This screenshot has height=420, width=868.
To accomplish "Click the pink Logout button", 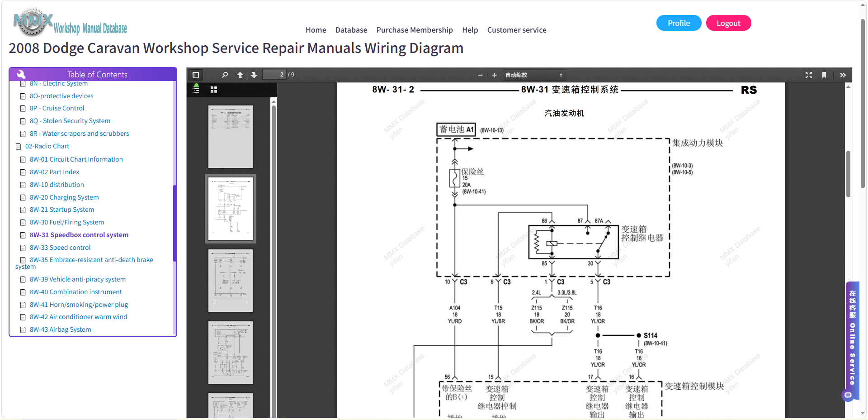I will pos(728,23).
